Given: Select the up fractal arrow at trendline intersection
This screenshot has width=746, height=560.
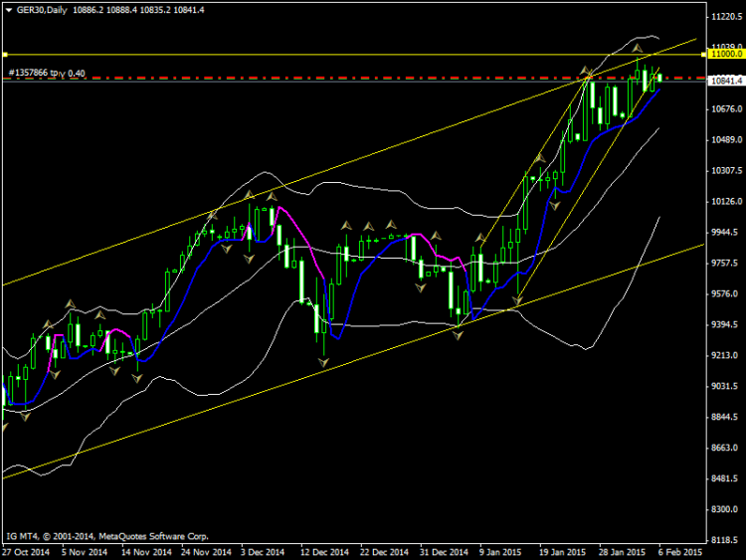Looking at the screenshot, I should [585, 71].
